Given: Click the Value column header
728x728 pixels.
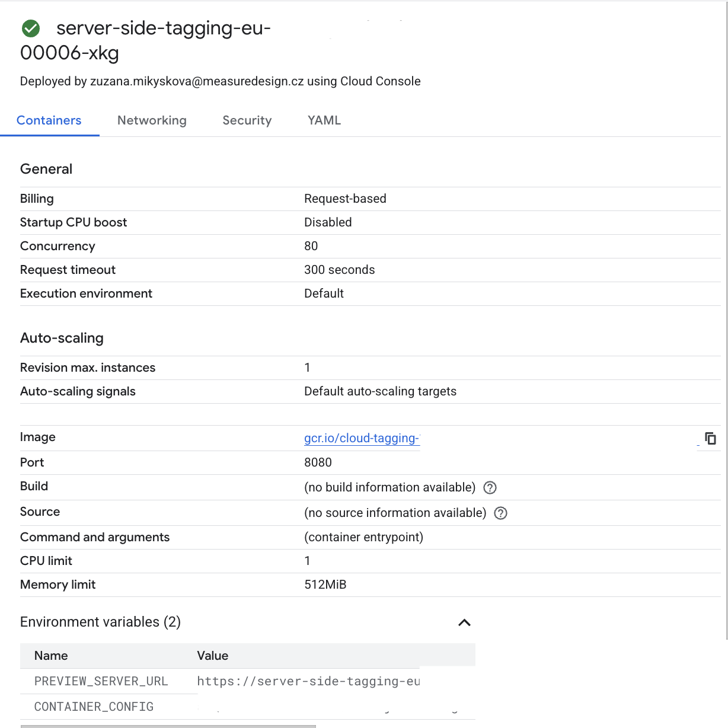Looking at the screenshot, I should [x=212, y=656].
